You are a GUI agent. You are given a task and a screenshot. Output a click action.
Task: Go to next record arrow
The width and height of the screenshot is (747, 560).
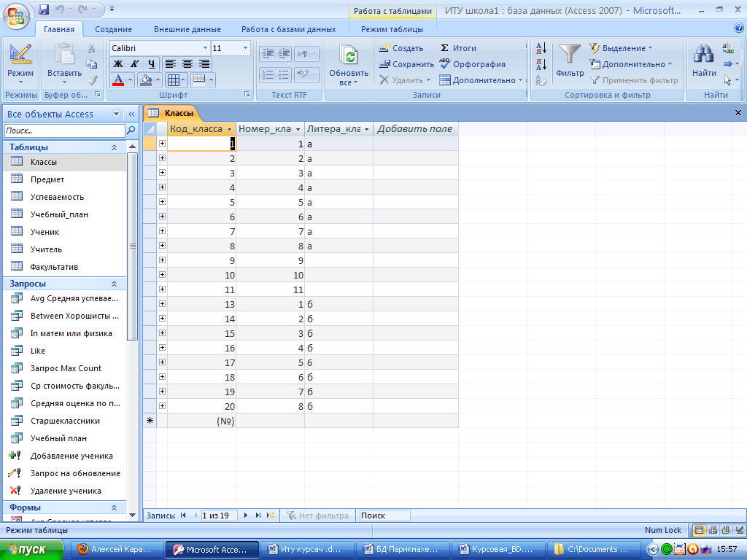[x=246, y=516]
